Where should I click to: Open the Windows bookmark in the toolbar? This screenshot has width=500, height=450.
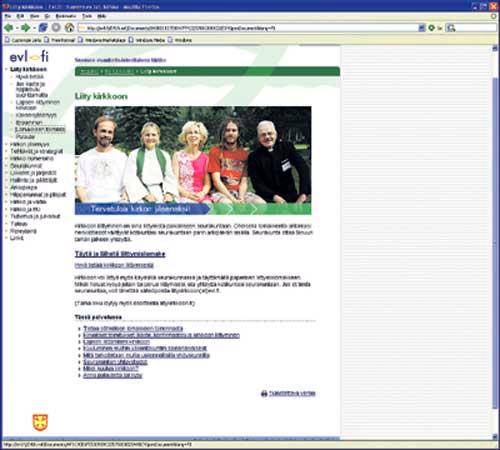click(180, 40)
